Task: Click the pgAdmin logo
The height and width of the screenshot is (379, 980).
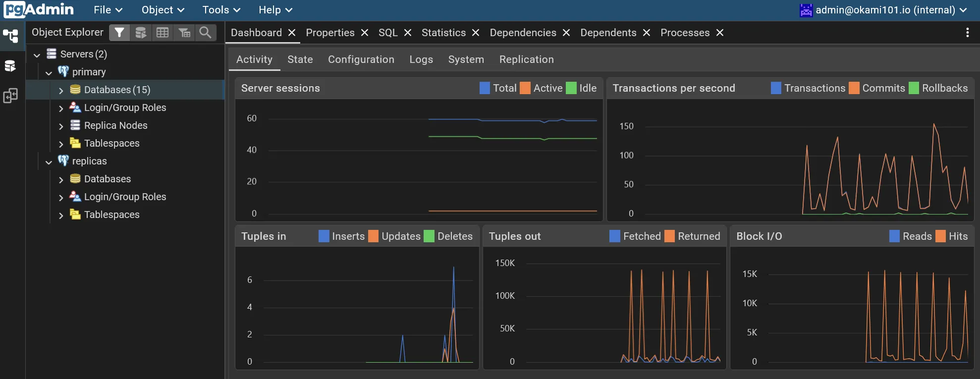Action: point(39,9)
